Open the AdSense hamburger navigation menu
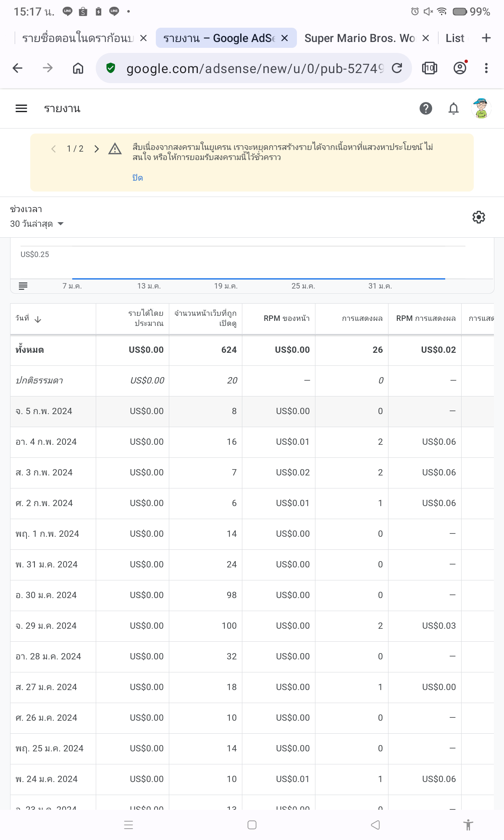The height and width of the screenshot is (840, 504). (21, 108)
